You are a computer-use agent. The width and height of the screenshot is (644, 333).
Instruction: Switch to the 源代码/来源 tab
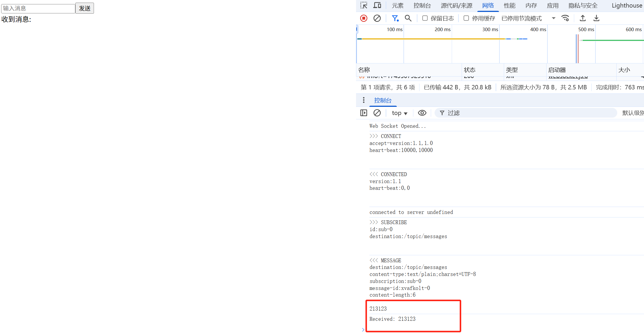456,6
